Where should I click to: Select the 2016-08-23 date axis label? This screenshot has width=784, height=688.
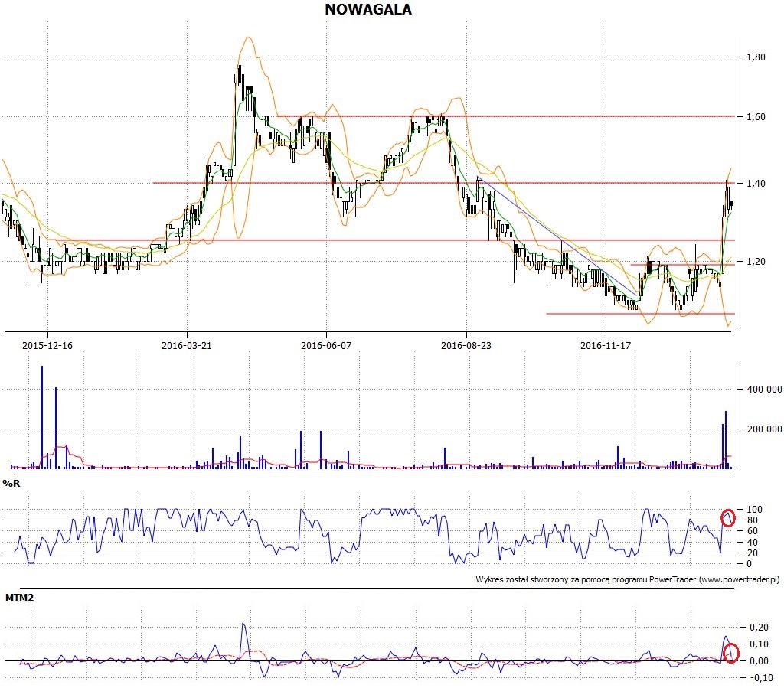click(466, 345)
